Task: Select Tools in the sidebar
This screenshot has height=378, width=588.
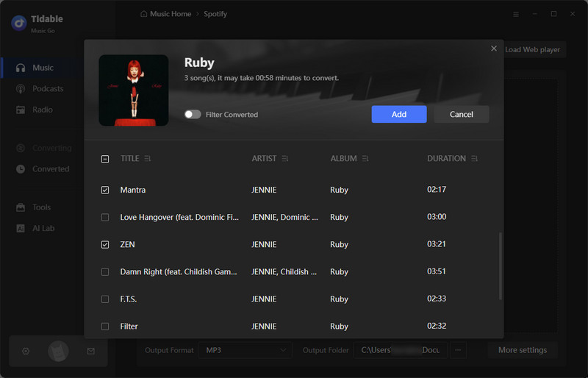Action: pyautogui.click(x=43, y=207)
